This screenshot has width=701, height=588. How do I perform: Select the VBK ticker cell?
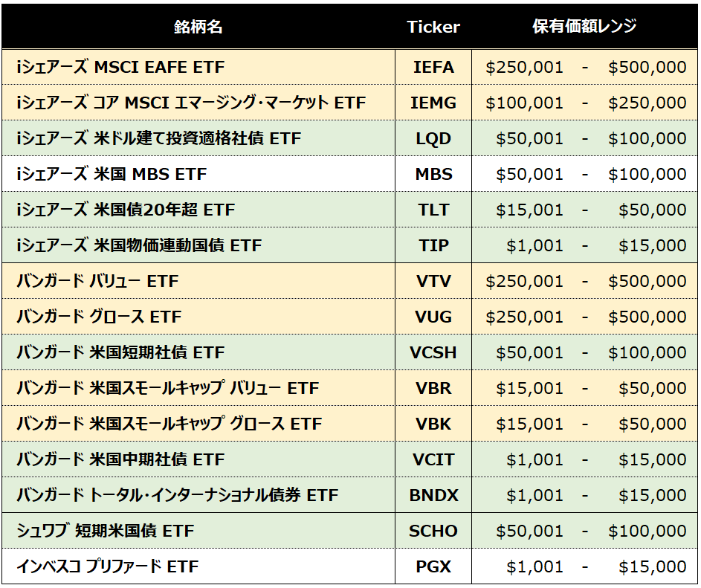click(x=433, y=424)
